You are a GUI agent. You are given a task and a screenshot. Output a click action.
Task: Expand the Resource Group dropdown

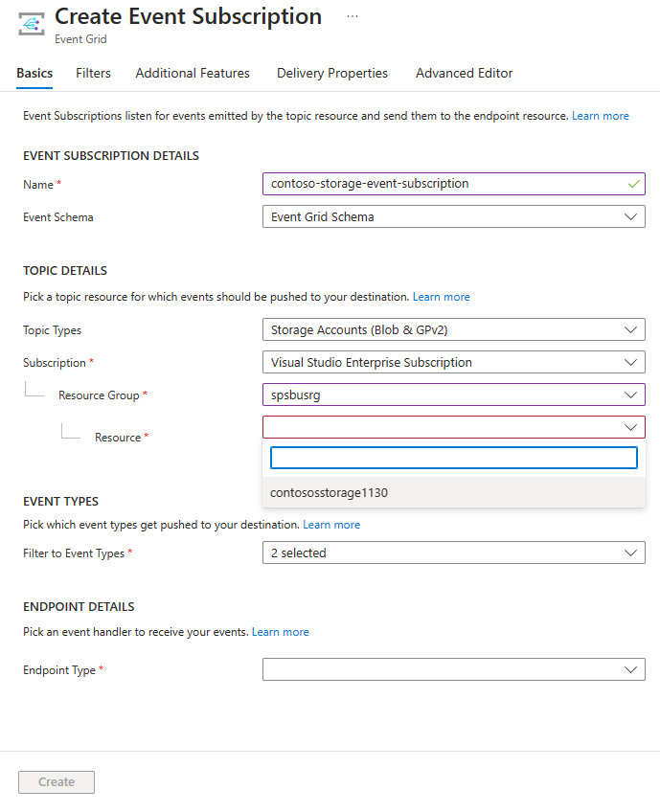click(x=632, y=394)
